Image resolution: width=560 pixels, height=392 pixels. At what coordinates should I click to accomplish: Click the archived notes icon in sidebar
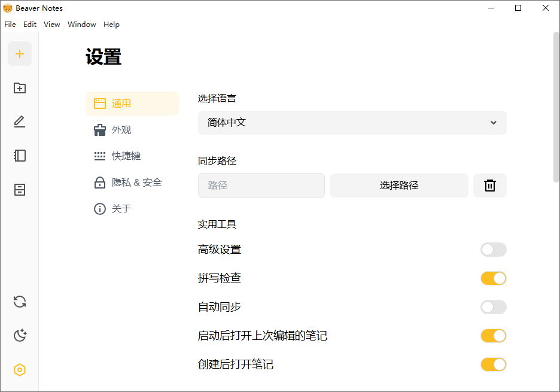20,190
